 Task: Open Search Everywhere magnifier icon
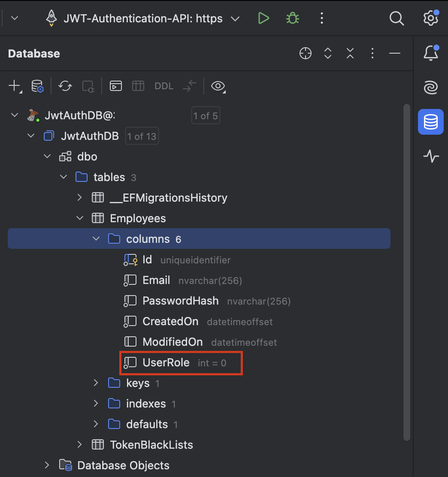(x=396, y=18)
